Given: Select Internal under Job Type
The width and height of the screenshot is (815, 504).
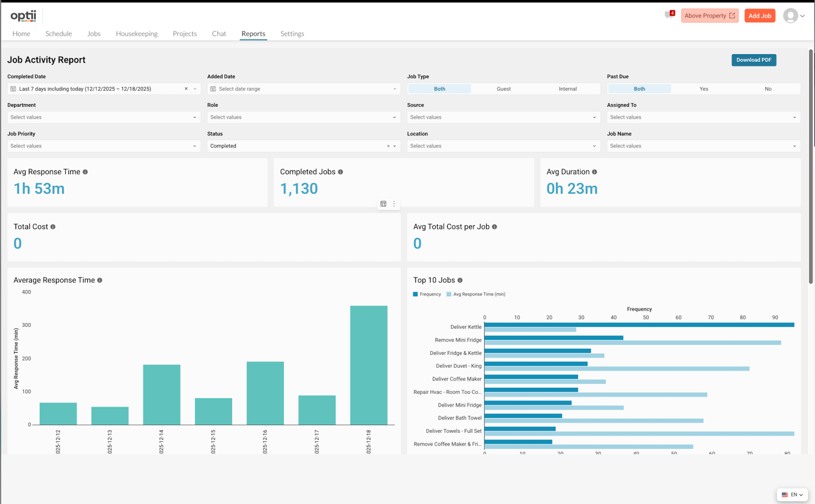Looking at the screenshot, I should pos(567,89).
